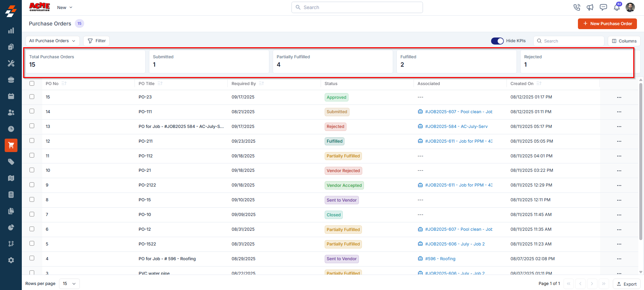Open the map sidebar icon
Image resolution: width=644 pixels, height=290 pixels.
click(x=11, y=178)
